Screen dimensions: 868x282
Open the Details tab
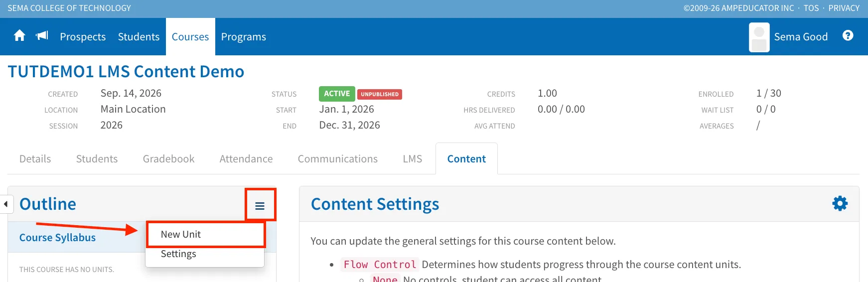coord(35,159)
